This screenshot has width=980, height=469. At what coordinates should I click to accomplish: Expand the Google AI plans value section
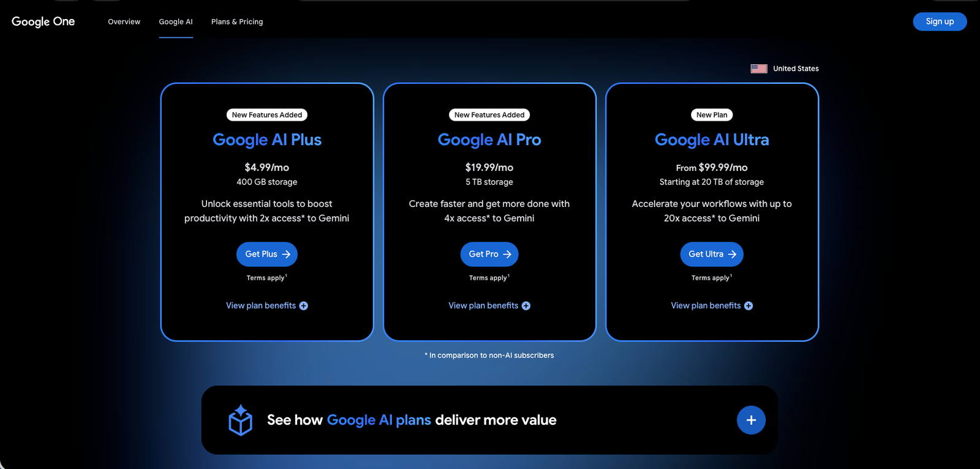coord(751,420)
